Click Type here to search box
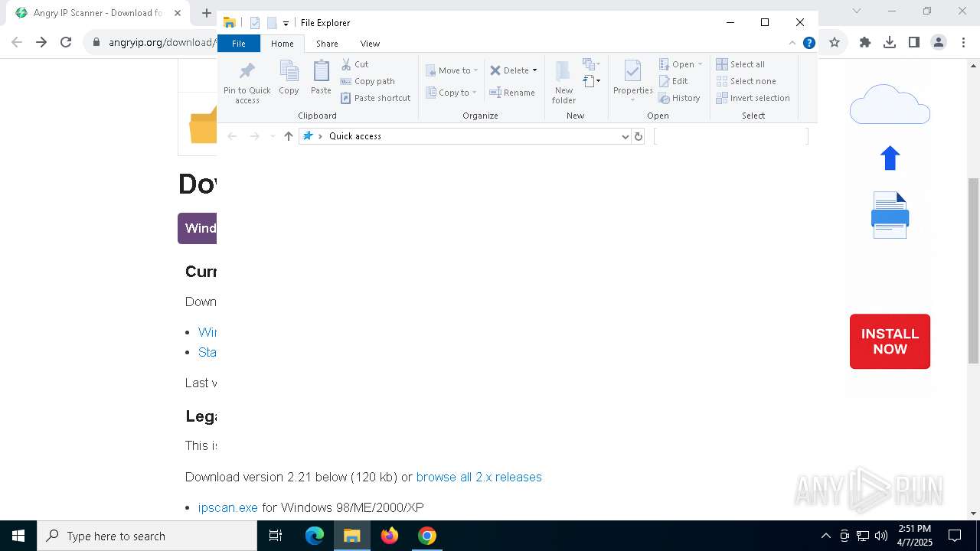Viewport: 980px width, 551px height. 147,536
